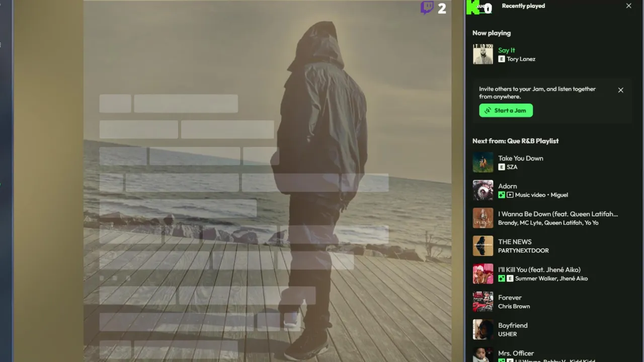
Task: Select the queued track I Wanna Be Down
Action: point(558,214)
